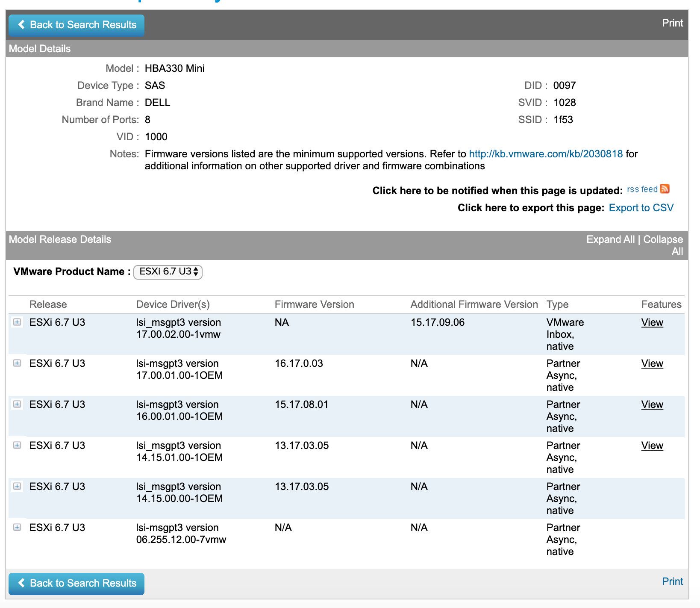Click the DELL brand name value
Screen dimensions: 700x608
pos(157,103)
